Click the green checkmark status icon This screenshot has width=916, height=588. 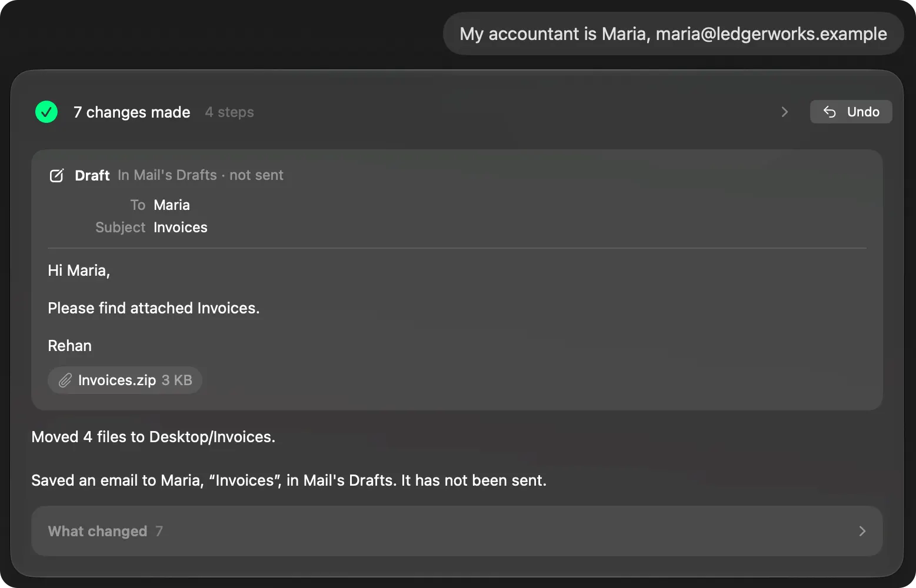(x=46, y=112)
